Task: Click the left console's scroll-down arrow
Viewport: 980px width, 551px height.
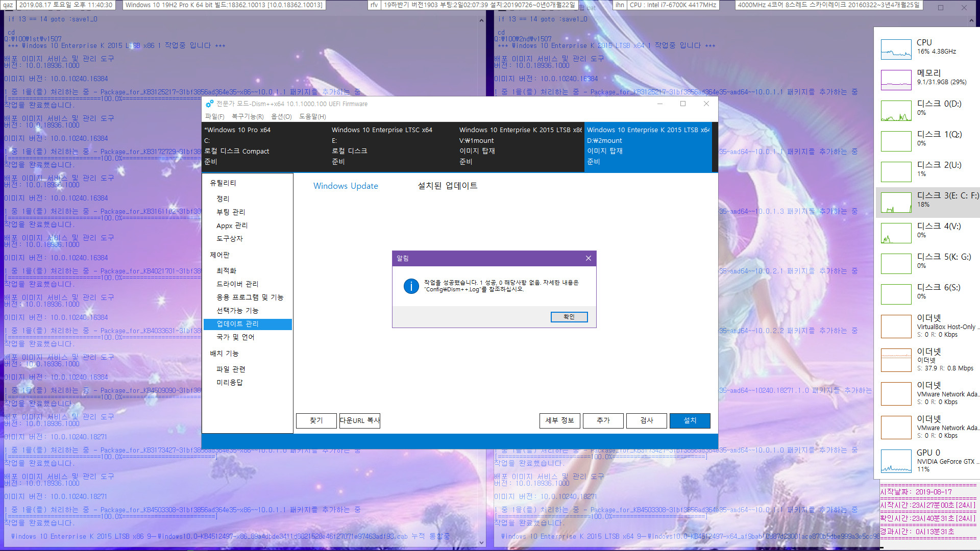Action: pyautogui.click(x=481, y=542)
